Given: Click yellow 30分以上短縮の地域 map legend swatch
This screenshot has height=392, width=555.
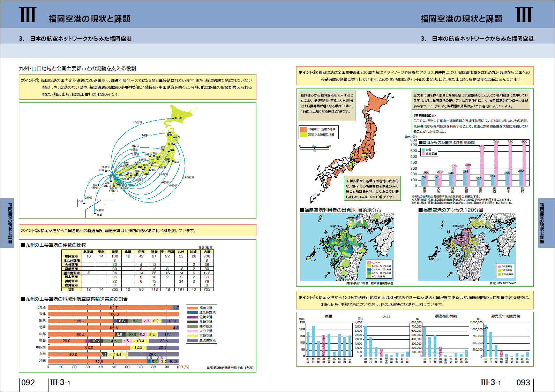Looking at the screenshot, I should [x=303, y=134].
